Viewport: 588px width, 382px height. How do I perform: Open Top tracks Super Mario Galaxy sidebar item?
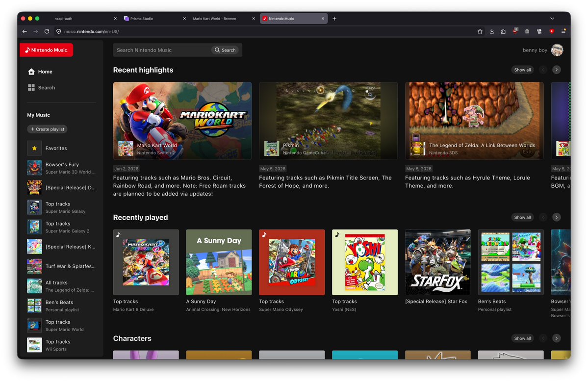[x=61, y=207]
